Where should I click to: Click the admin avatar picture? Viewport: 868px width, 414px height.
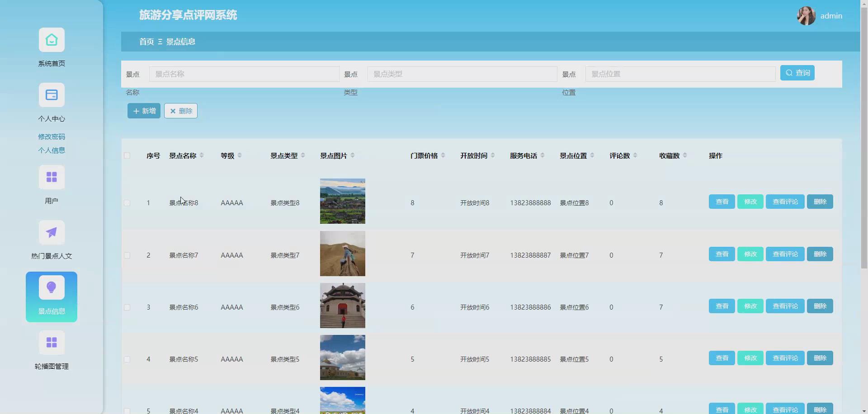[x=806, y=16]
